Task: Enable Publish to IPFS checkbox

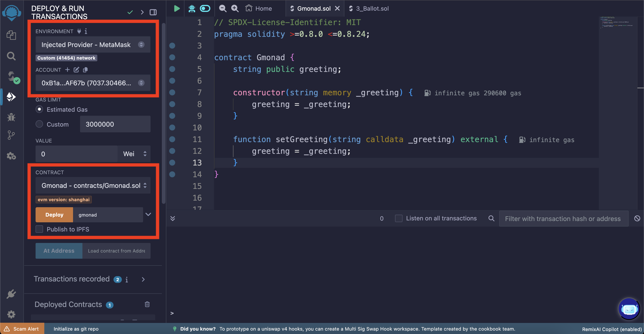Action: click(x=39, y=229)
